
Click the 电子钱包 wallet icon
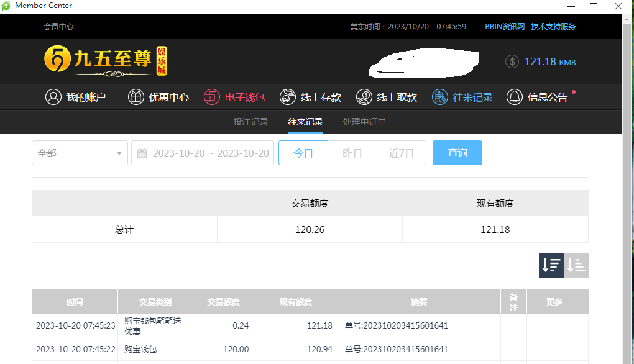click(213, 97)
